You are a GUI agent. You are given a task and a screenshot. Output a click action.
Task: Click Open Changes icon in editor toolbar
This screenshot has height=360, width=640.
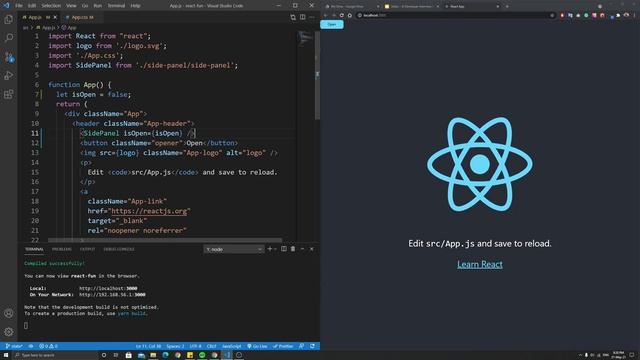293,17
